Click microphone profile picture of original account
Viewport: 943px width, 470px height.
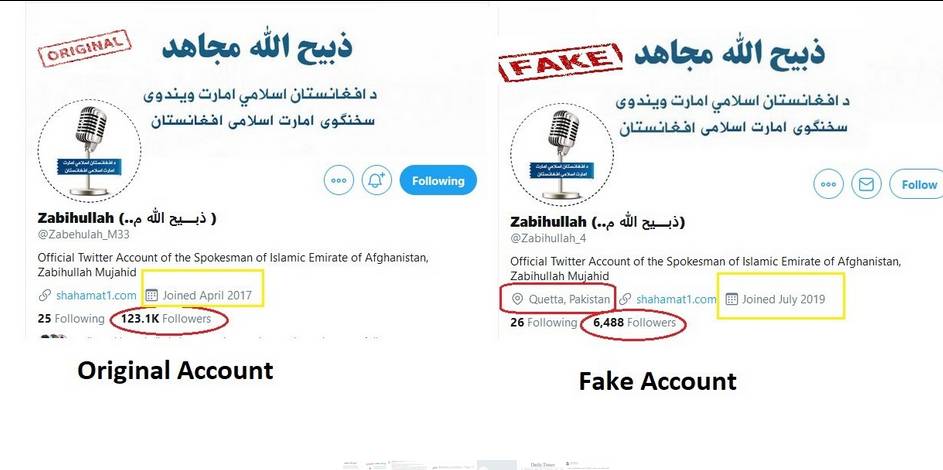click(x=89, y=150)
